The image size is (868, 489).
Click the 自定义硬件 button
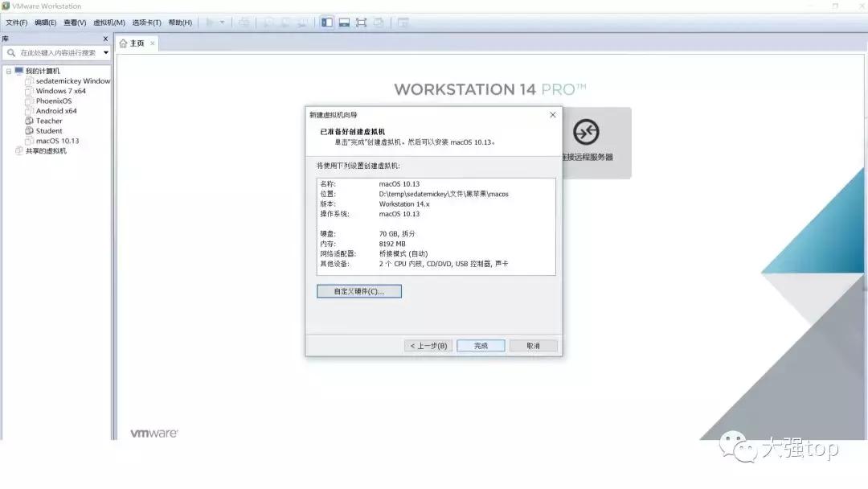(x=358, y=291)
